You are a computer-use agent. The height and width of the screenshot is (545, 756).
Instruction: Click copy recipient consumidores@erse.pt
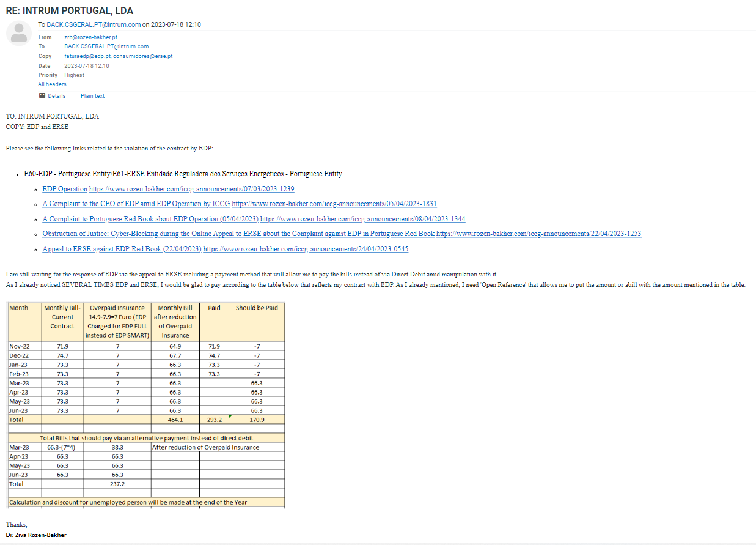click(143, 56)
